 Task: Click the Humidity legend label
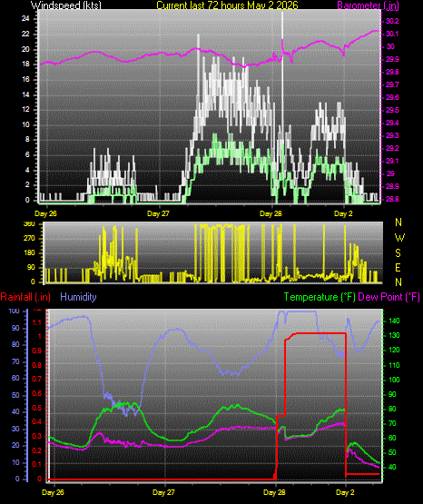78,297
